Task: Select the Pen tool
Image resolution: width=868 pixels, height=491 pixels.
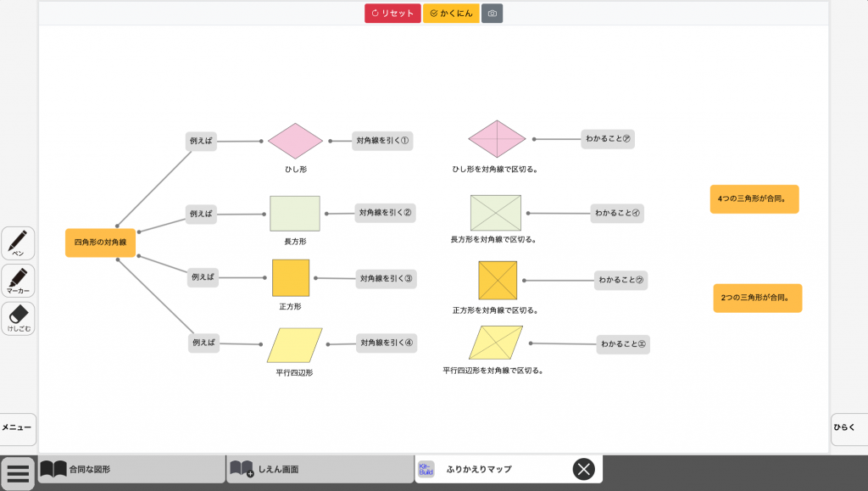Action: coord(18,243)
